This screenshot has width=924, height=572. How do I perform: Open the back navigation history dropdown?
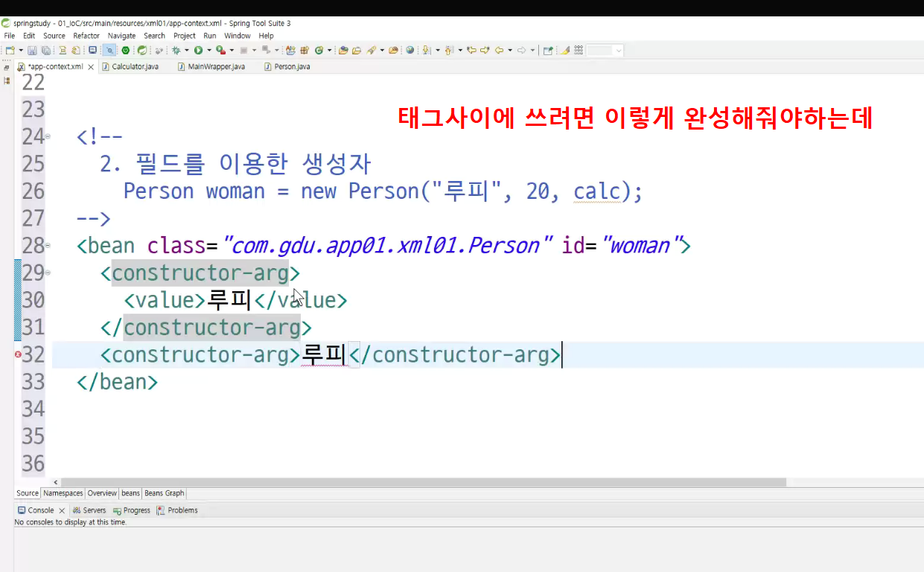coord(510,51)
